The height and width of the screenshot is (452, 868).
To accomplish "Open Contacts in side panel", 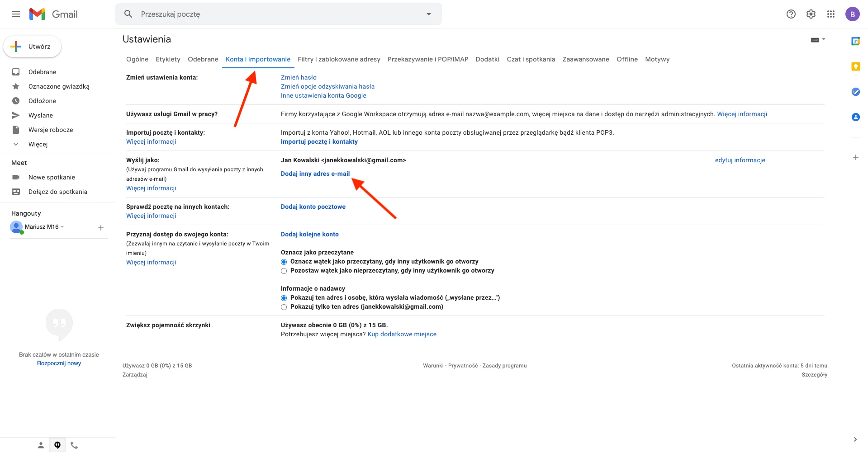I will [855, 117].
